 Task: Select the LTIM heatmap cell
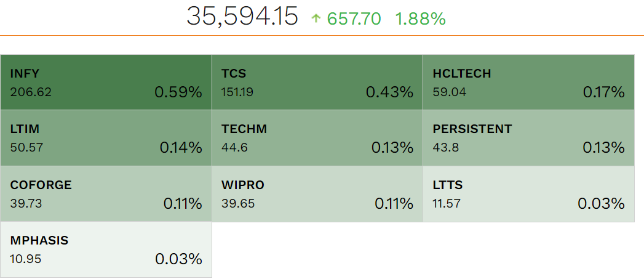point(106,138)
